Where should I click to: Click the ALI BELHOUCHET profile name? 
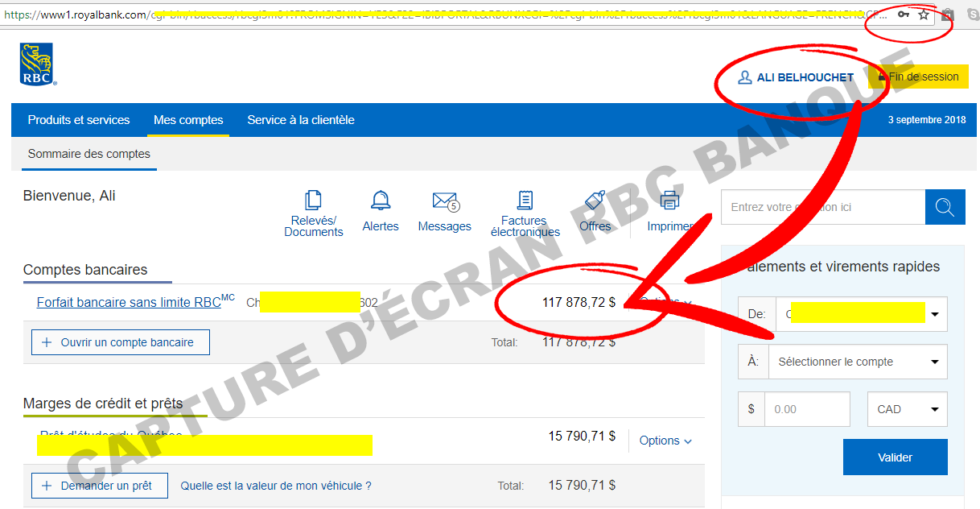pyautogui.click(x=805, y=77)
